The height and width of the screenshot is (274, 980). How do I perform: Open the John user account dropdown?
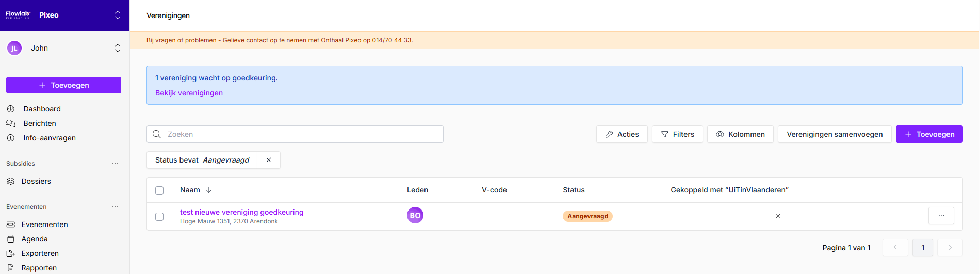click(118, 48)
